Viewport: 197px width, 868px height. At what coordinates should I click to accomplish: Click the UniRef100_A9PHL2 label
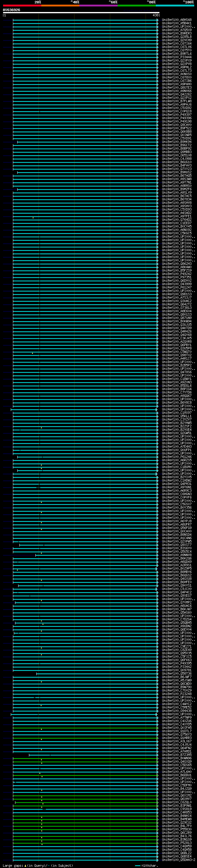tap(177, 67)
